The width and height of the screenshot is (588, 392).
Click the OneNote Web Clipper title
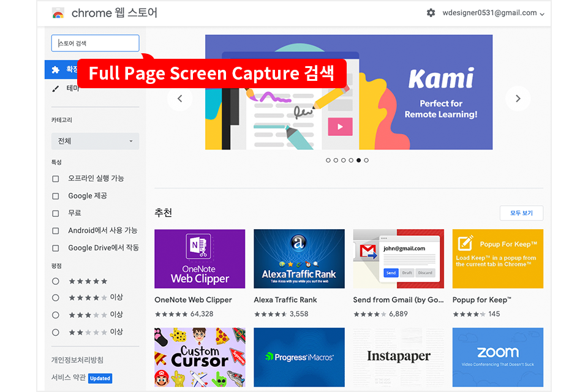point(193,300)
